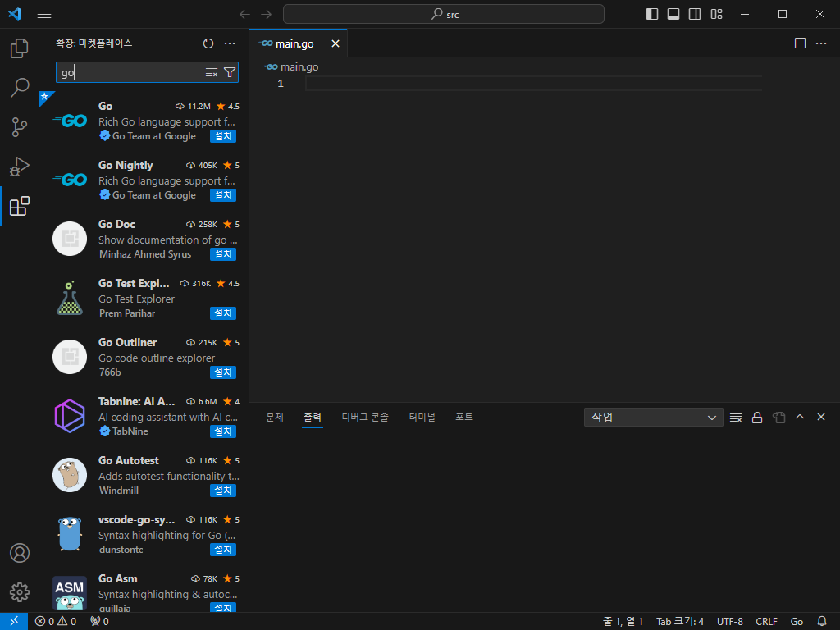Viewport: 840px width, 630px height.
Task: Open the hamburger application menu
Action: click(x=44, y=15)
